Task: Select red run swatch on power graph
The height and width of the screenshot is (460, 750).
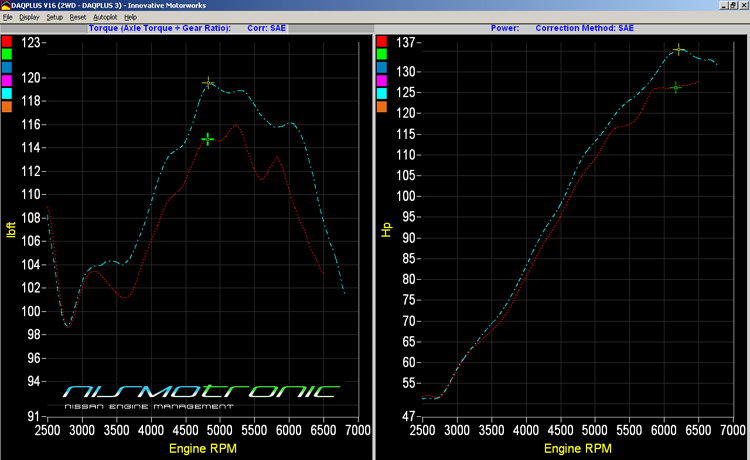Action: 383,40
